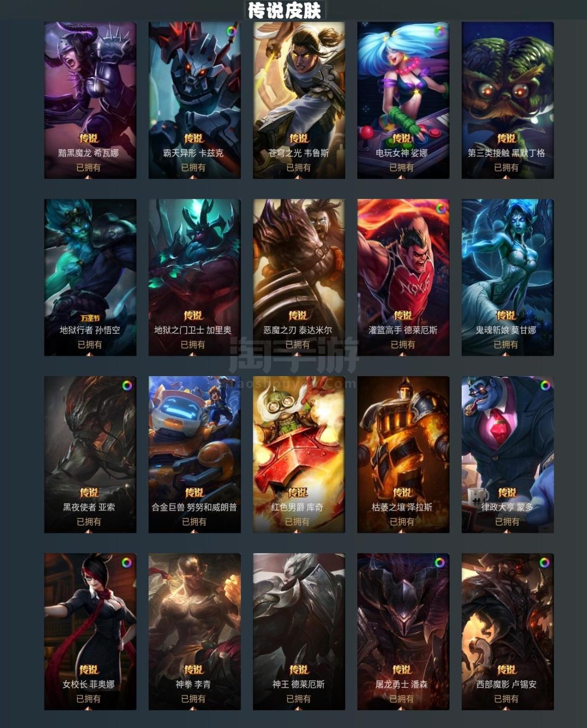Screen dimensions: 587x728
Task: Click chroma icon on 黑夜使者 亚索 card
Action: pyautogui.click(x=127, y=385)
